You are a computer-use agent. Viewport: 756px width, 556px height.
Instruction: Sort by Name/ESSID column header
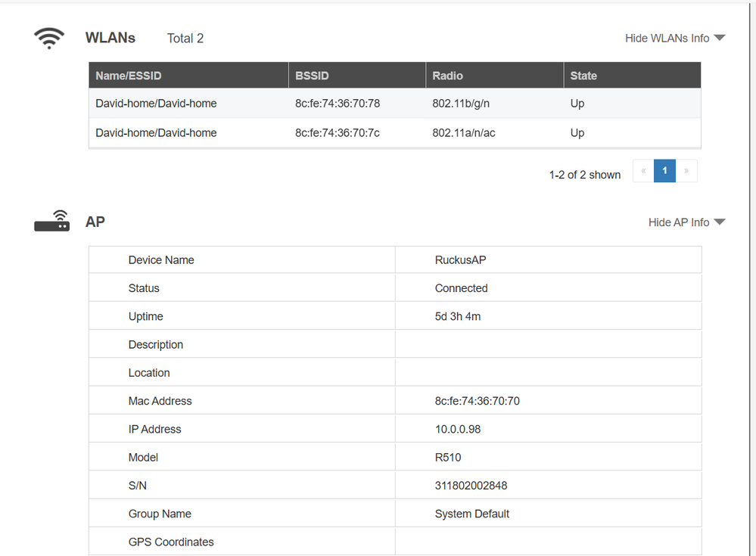point(129,76)
